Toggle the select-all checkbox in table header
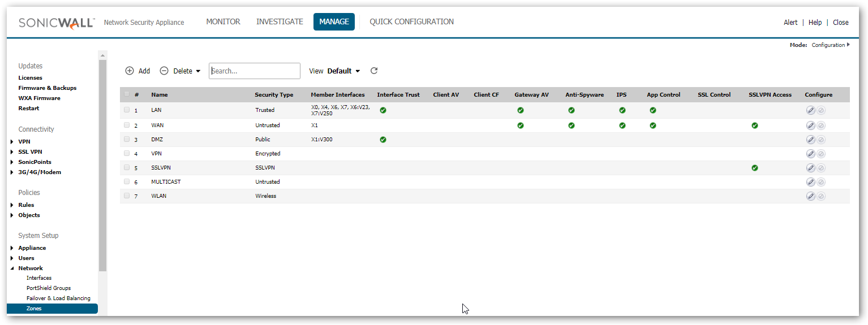 127,94
